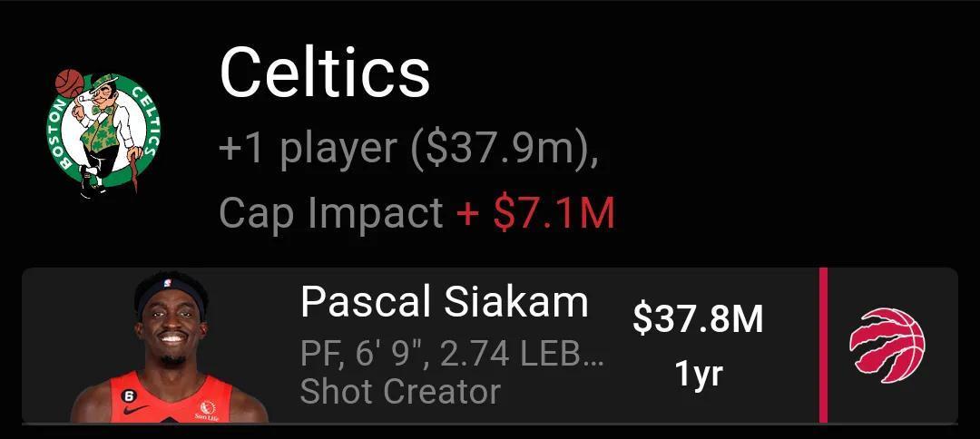This screenshot has height=439, width=980.
Task: Tap the Toronto Raptors logo
Action: point(887,345)
